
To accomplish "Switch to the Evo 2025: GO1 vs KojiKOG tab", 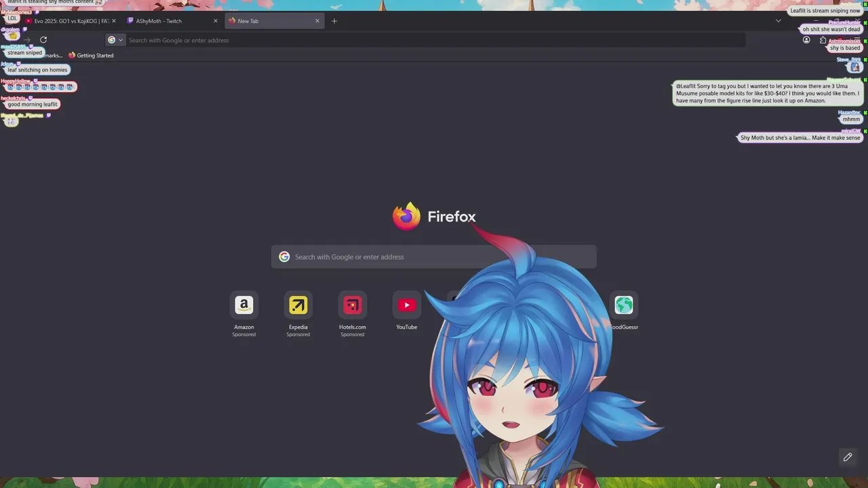I will coord(70,21).
